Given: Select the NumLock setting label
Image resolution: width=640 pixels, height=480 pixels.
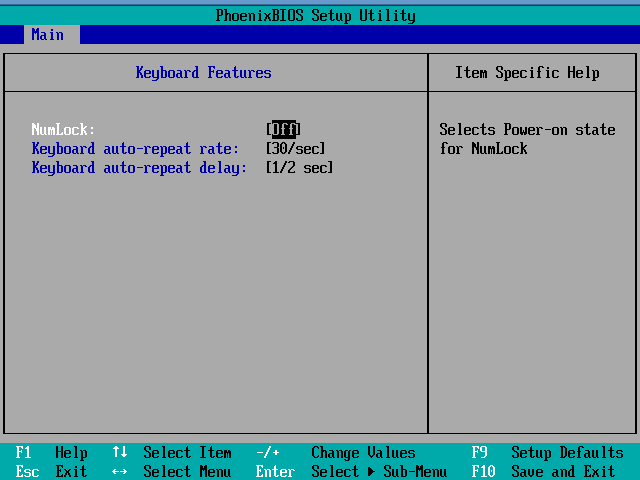Looking at the screenshot, I should 63,129.
